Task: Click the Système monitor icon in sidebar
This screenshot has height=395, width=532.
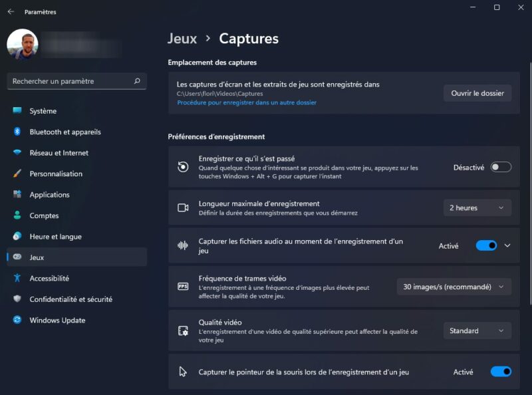Action: pos(17,111)
